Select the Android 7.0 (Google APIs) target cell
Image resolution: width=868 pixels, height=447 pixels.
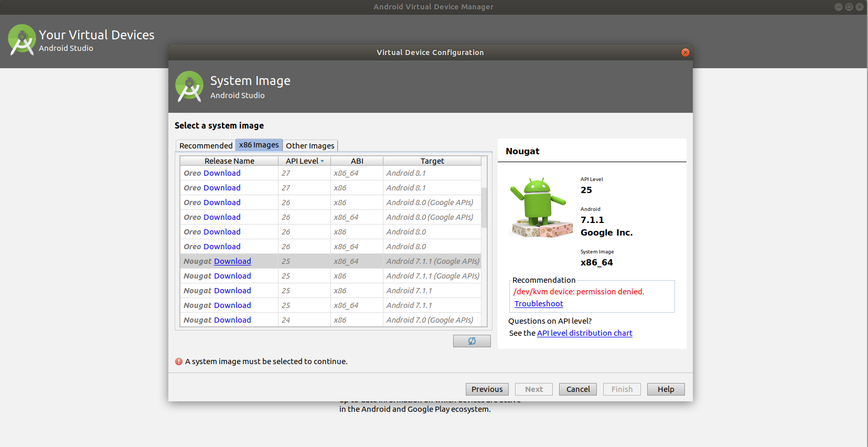432,320
